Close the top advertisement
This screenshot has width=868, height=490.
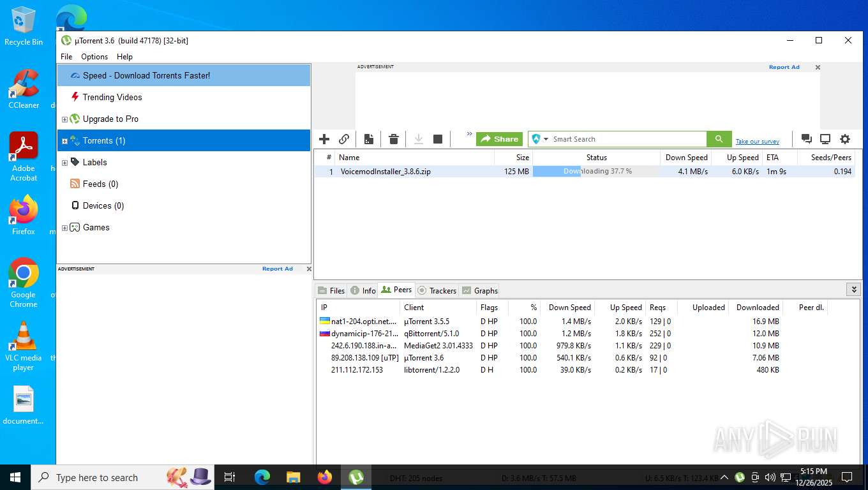818,67
